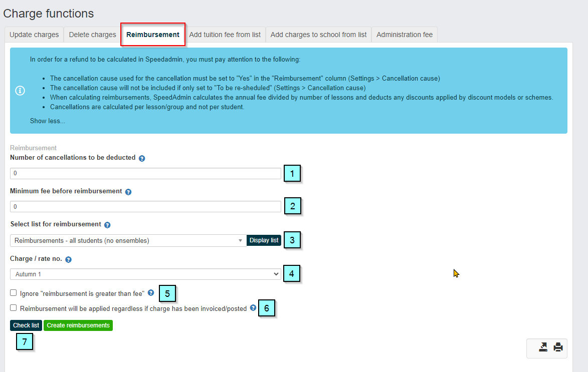Click the green Create reimbursements button
Viewport: 588px width, 372px height.
point(78,325)
